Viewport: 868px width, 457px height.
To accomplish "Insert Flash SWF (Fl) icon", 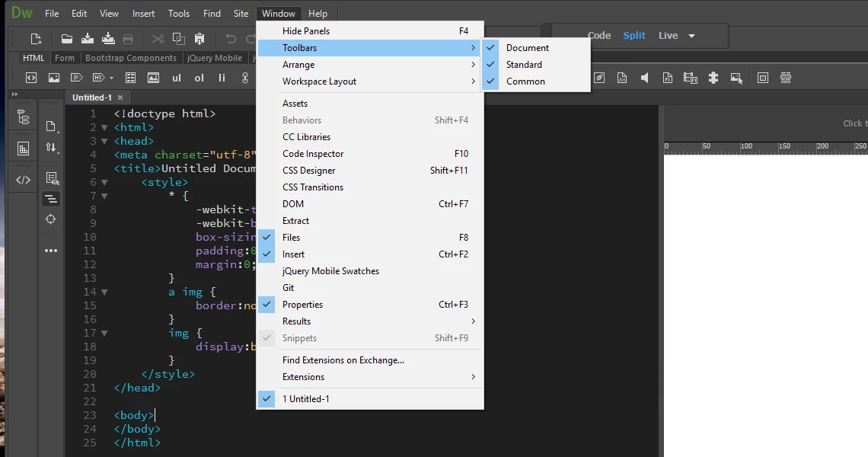I will point(668,78).
